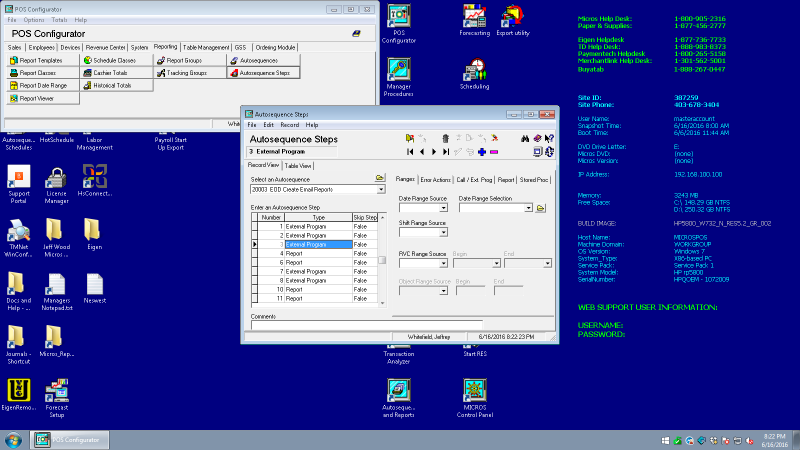The image size is (800, 450).
Task: Open the Totals menu in POS Configurator
Action: click(59, 20)
